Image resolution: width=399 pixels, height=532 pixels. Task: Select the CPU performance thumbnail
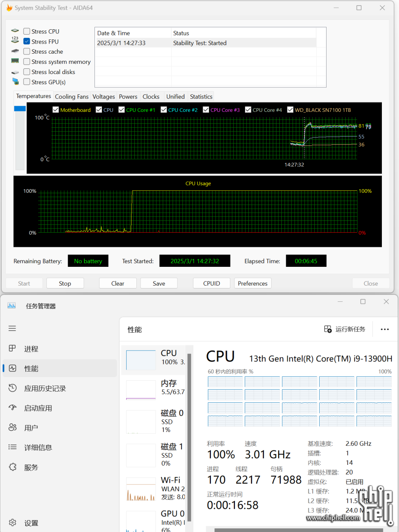point(154,360)
